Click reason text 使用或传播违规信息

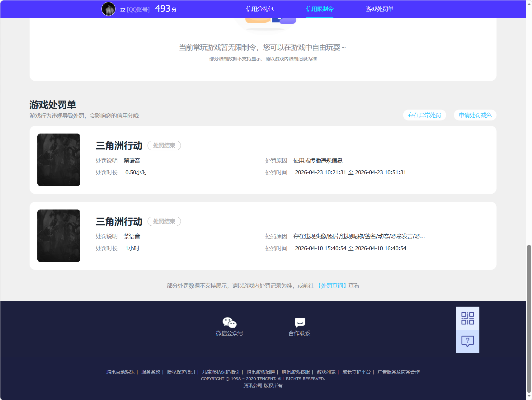click(318, 161)
